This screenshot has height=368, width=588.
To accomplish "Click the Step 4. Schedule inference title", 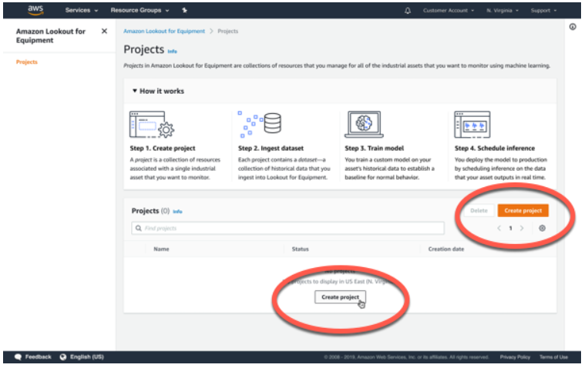I will coord(495,149).
